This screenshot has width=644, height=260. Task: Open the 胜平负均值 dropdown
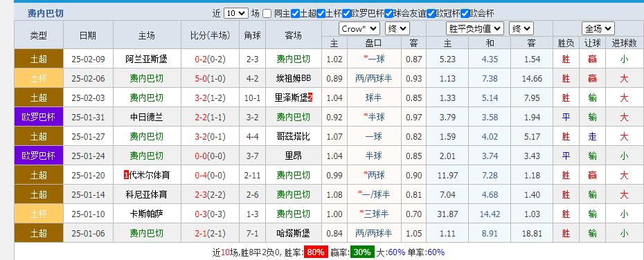point(475,29)
